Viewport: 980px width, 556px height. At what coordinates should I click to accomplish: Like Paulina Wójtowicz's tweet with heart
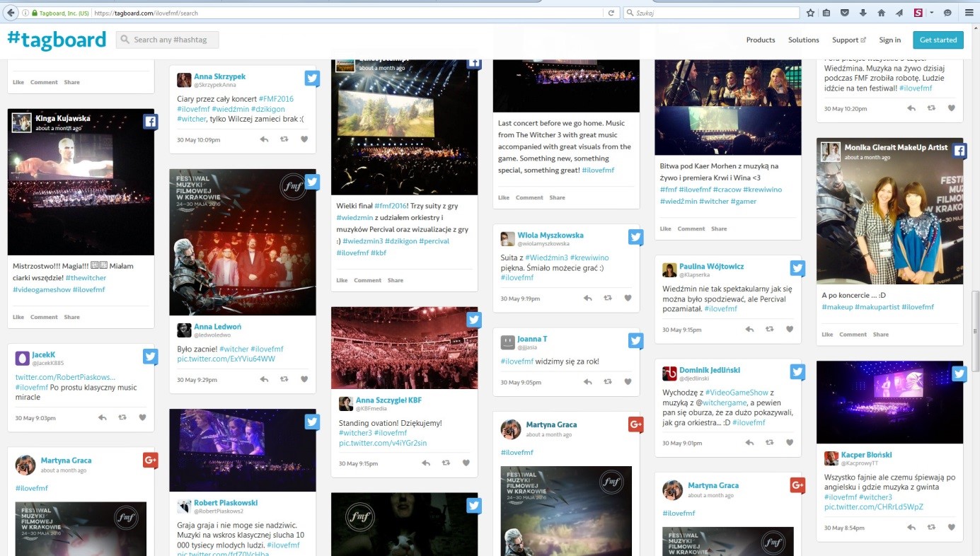790,330
